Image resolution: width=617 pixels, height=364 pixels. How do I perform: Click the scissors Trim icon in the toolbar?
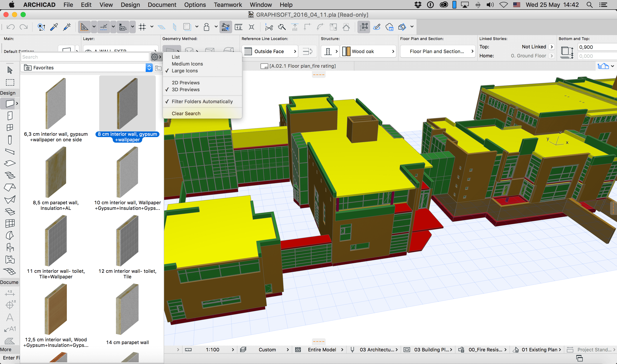[269, 27]
